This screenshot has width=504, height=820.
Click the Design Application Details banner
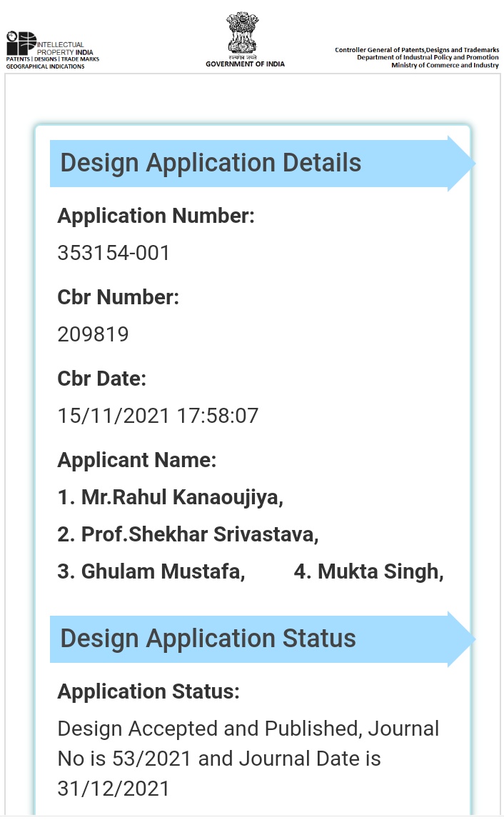[263, 163]
